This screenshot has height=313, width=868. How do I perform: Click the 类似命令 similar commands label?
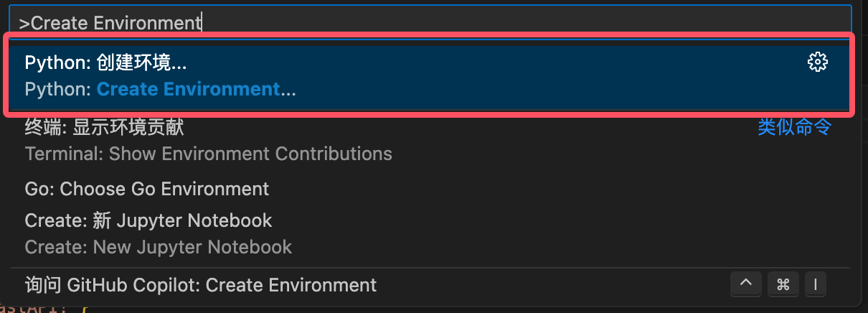[794, 127]
